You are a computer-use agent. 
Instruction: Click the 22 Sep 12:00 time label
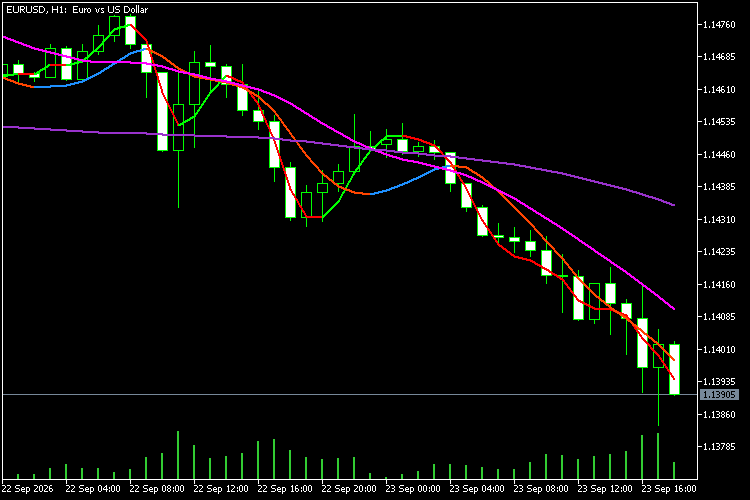click(x=221, y=489)
